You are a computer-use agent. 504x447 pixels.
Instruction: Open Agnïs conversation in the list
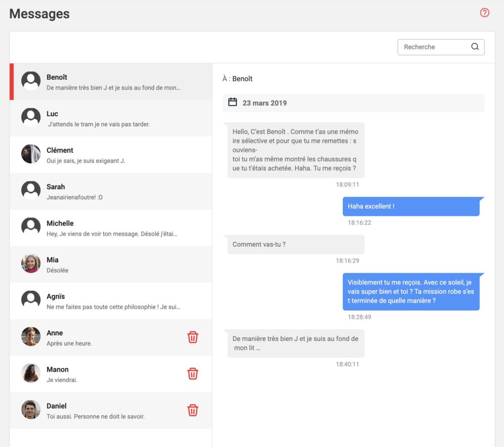coord(111,301)
